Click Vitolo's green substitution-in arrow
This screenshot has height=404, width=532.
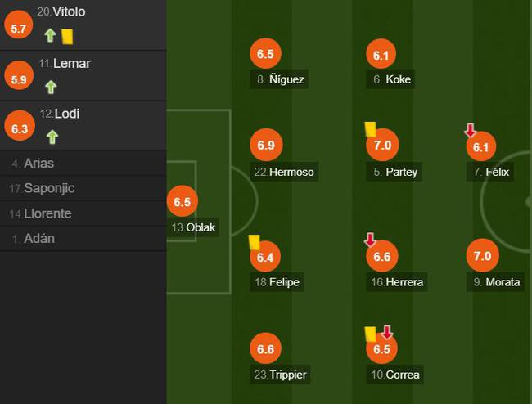(50, 35)
